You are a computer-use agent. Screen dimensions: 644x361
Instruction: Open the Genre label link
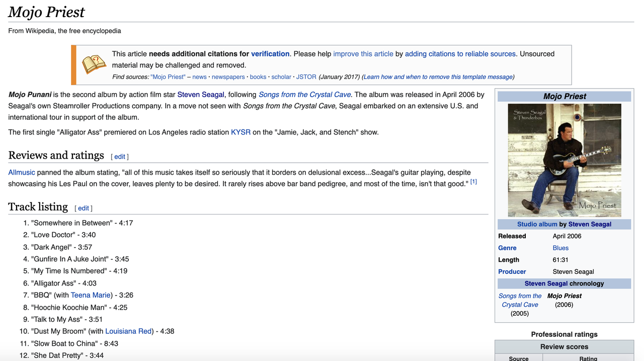507,248
